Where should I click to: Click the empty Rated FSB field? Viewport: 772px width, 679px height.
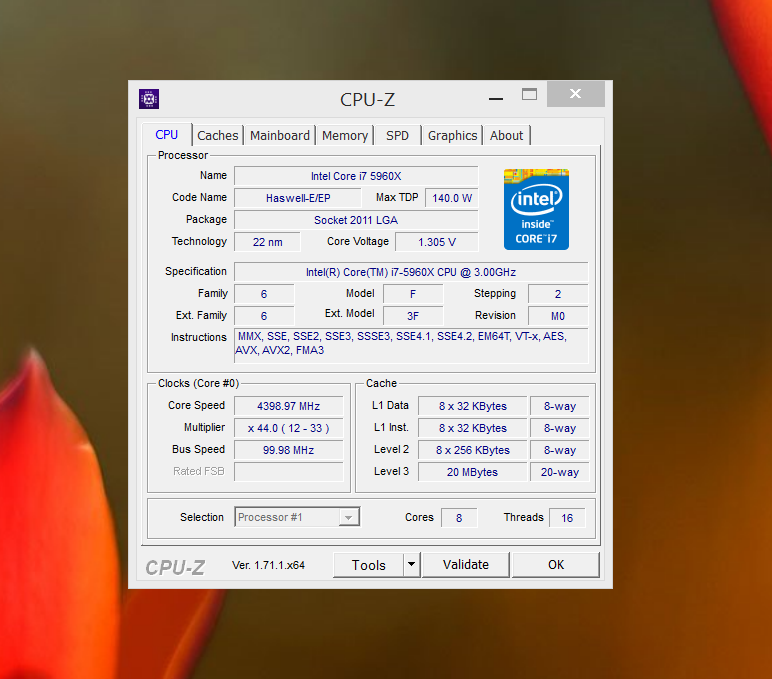click(x=289, y=472)
